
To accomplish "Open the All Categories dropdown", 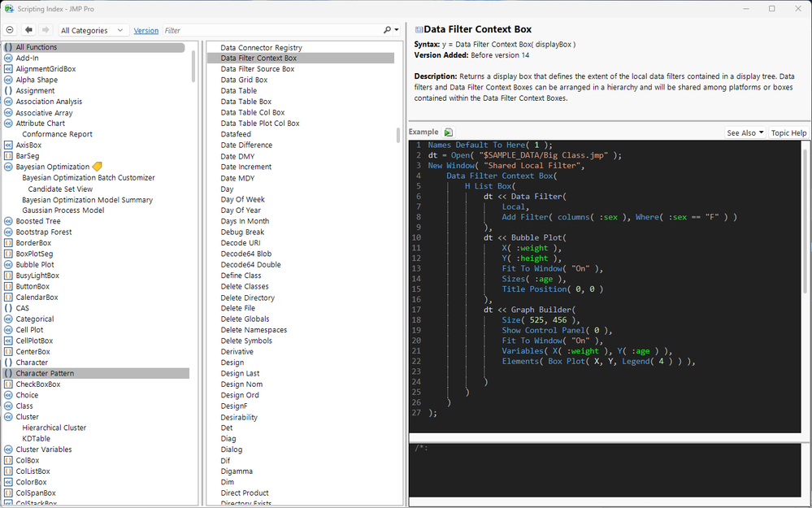I will 92,31.
